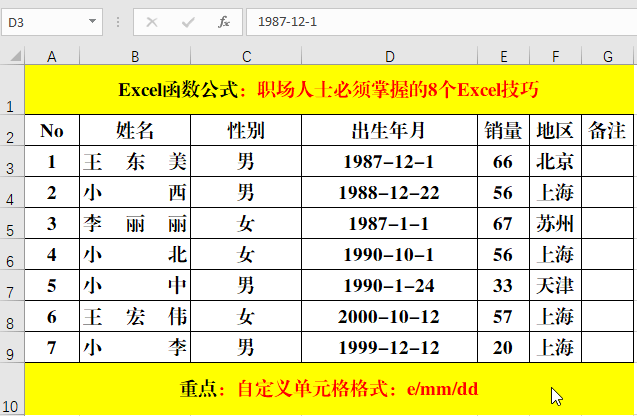Select row 2 header
The height and width of the screenshot is (416, 637).
click(x=12, y=130)
